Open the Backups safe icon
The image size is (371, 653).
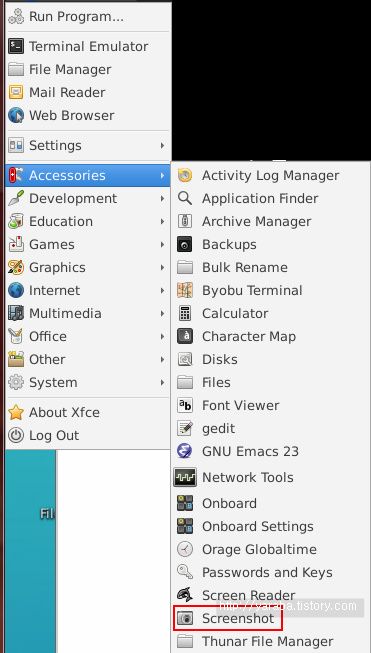184,244
